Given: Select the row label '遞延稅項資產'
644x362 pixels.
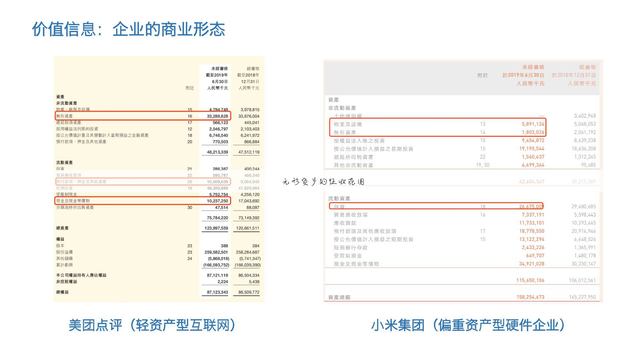Looking at the screenshot, I should pyautogui.click(x=68, y=123).
